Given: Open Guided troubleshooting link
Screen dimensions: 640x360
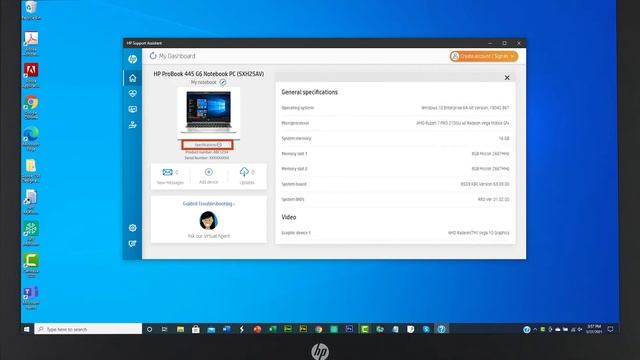Looking at the screenshot, I should (x=209, y=204).
